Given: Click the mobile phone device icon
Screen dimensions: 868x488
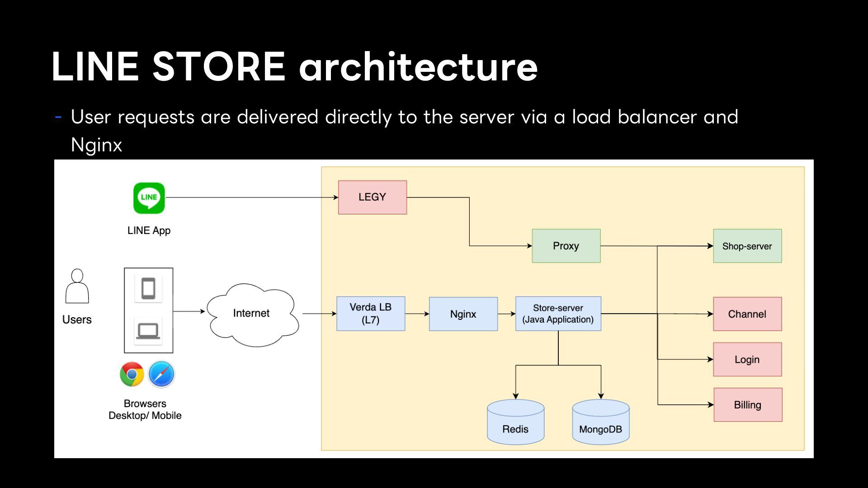Looking at the screenshot, I should [x=148, y=288].
